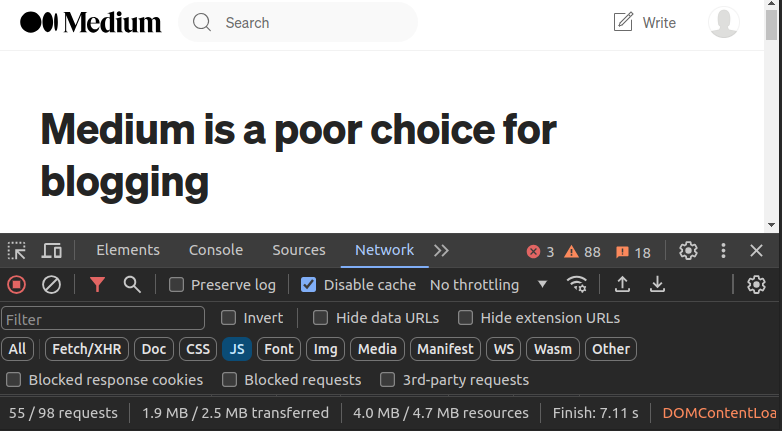Click the network Filter text field
Viewport: 782px width, 431px height.
(x=103, y=319)
